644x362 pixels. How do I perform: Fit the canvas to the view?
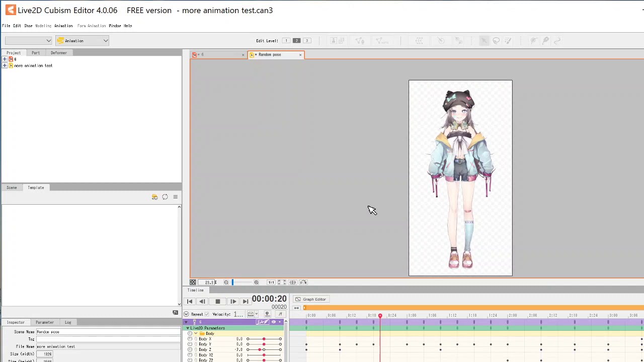tap(282, 282)
